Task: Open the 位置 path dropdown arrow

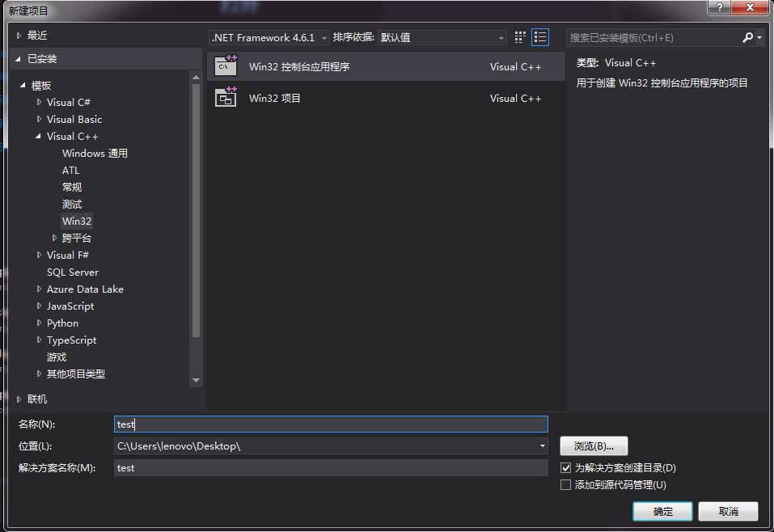Action: (x=543, y=446)
